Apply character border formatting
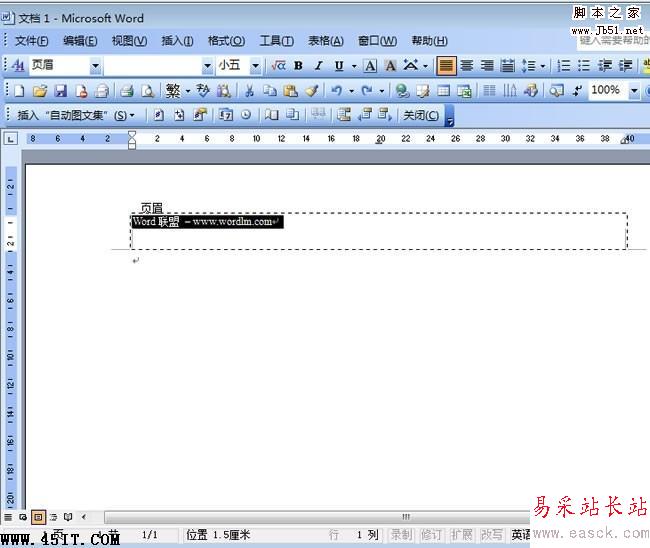 [x=370, y=65]
